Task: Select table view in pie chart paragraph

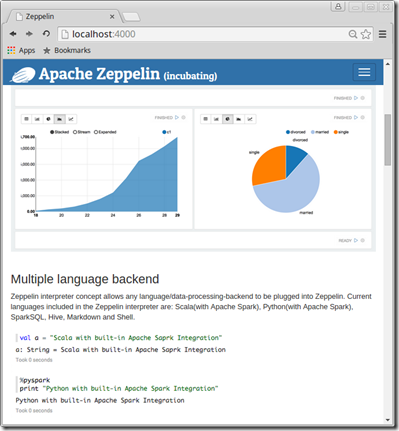Action: pyautogui.click(x=206, y=119)
